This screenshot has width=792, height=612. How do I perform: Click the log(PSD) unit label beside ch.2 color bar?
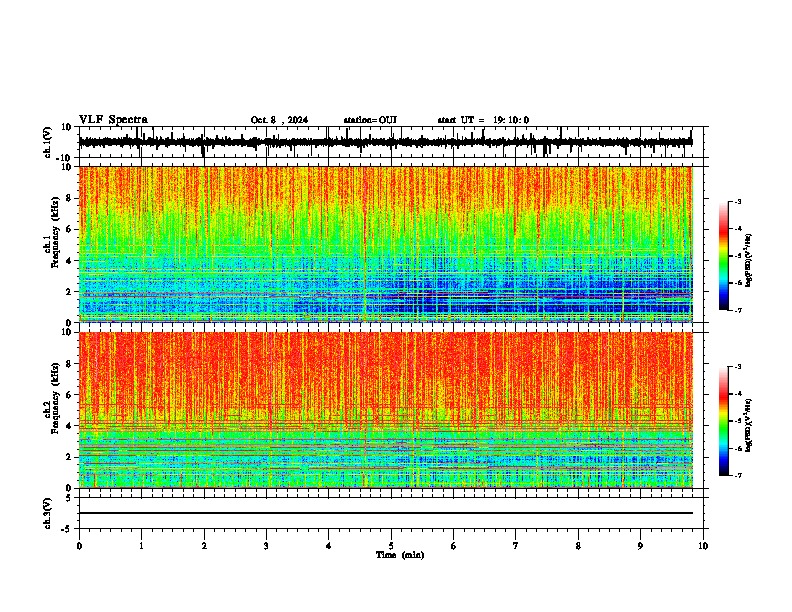coord(749,426)
